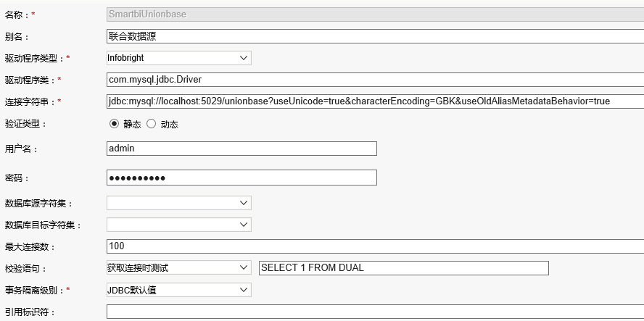
Task: Click the 密码 password field
Action: coord(242,178)
